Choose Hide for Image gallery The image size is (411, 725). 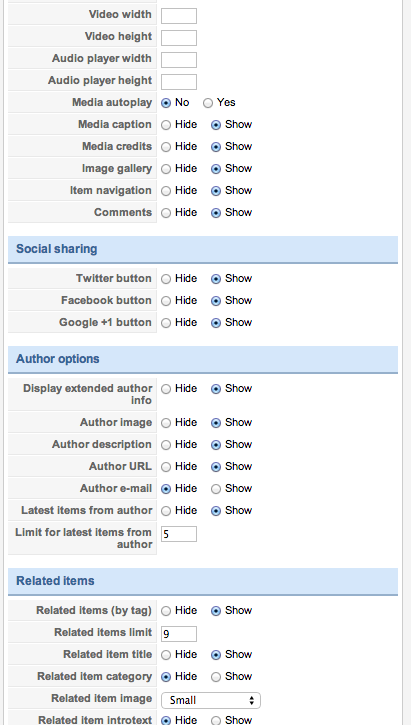[x=166, y=169]
